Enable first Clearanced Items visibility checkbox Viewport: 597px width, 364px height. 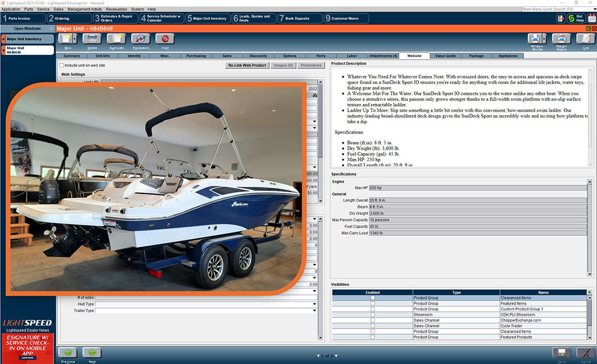point(373,298)
